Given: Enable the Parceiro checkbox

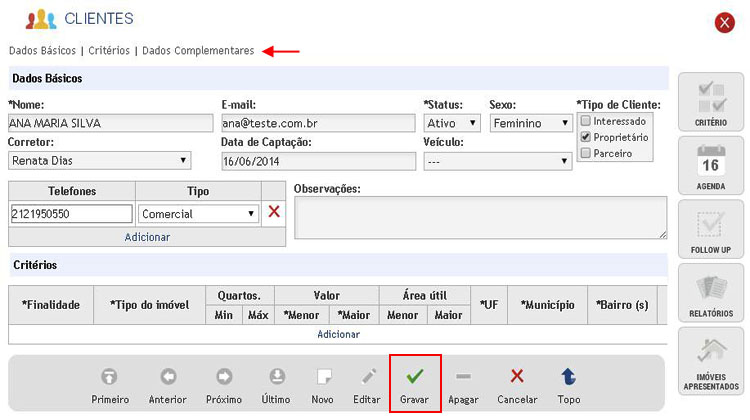Looking at the screenshot, I should click(x=586, y=153).
